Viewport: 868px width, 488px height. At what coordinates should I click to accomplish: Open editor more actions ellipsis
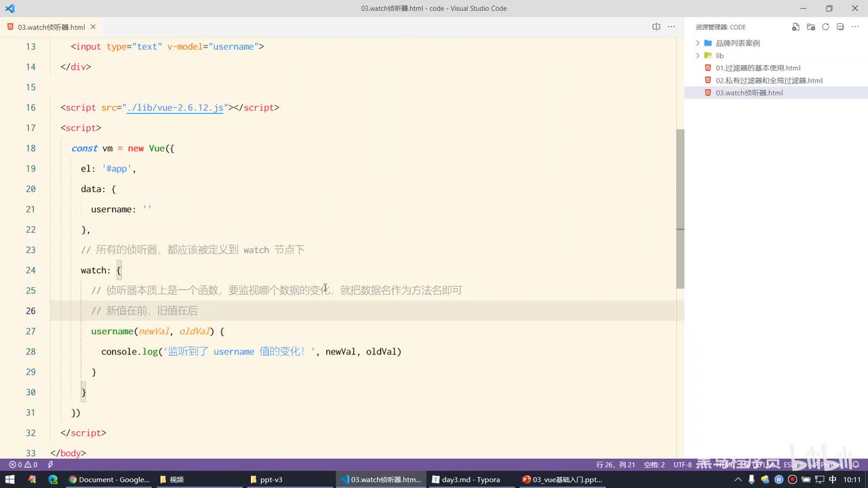pyautogui.click(x=671, y=27)
